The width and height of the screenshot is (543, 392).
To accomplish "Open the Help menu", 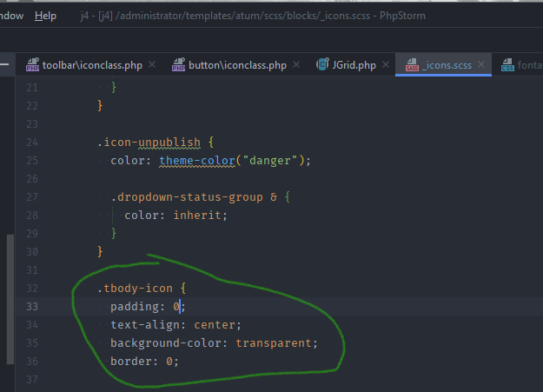I will click(45, 16).
